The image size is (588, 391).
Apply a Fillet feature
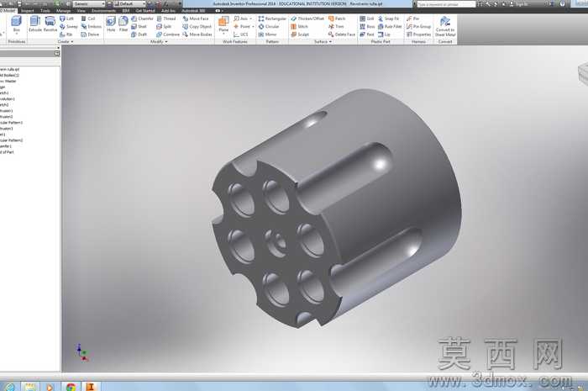tap(123, 24)
